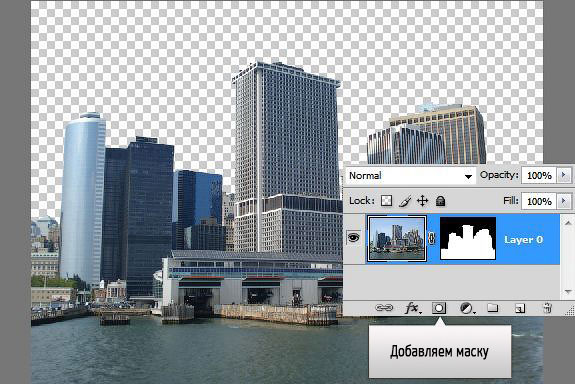Add a layer mask button
Image resolution: width=575 pixels, height=384 pixels.
(439, 308)
